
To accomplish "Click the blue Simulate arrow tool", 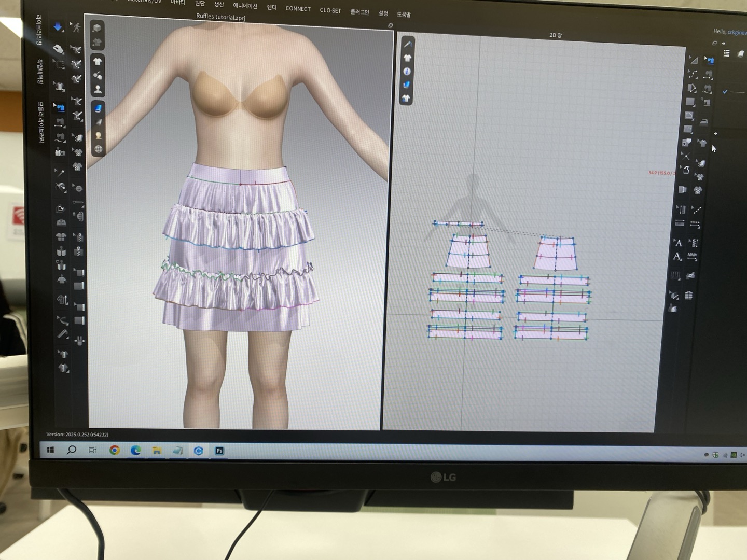I will [x=58, y=27].
